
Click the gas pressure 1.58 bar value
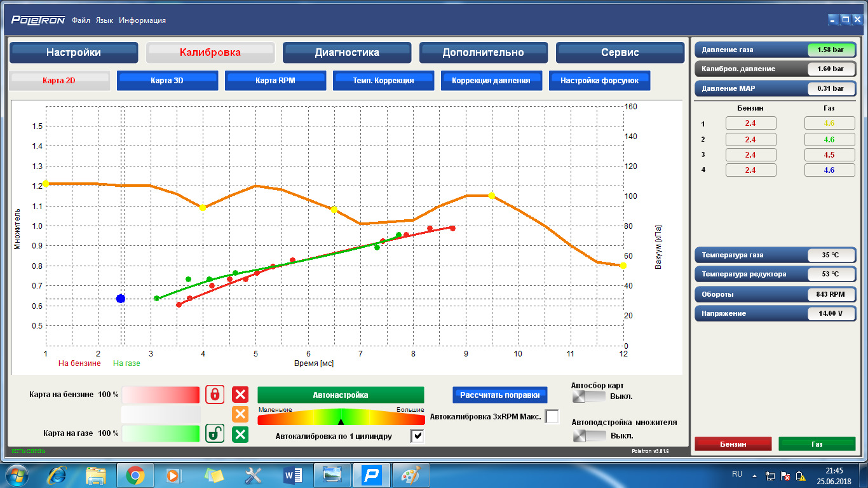832,50
